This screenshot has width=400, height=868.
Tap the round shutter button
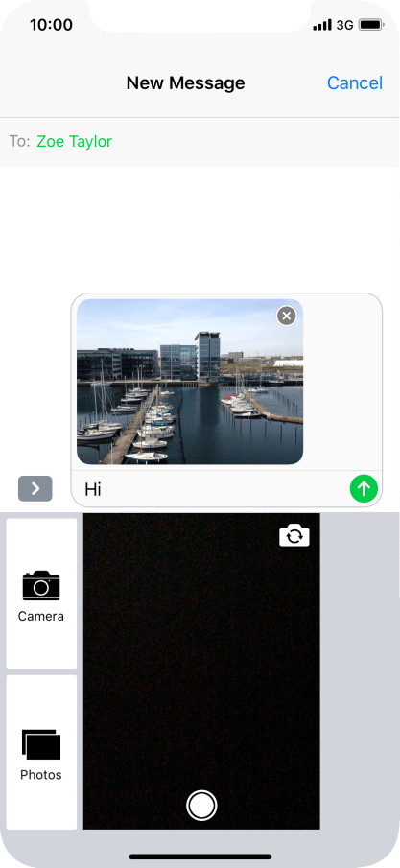(201, 805)
